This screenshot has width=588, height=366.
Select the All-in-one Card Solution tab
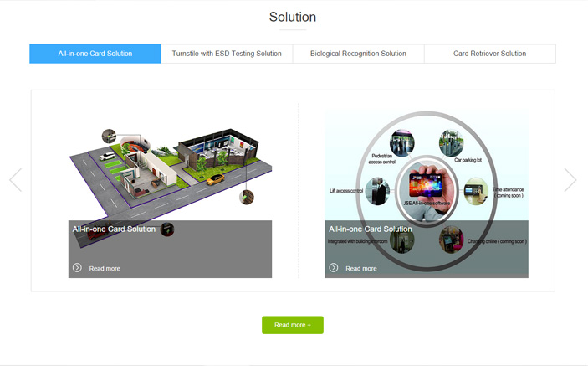tap(95, 54)
